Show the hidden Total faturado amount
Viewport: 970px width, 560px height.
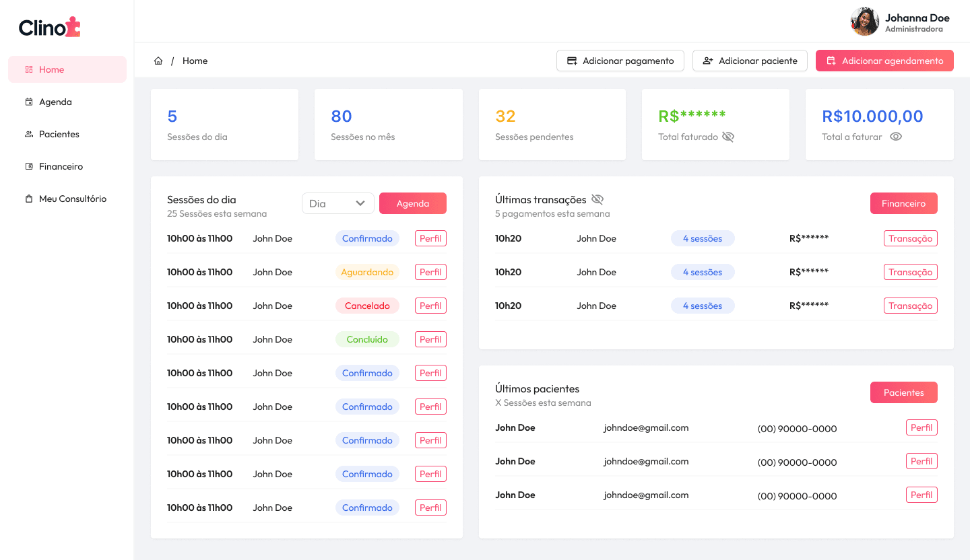tap(728, 137)
